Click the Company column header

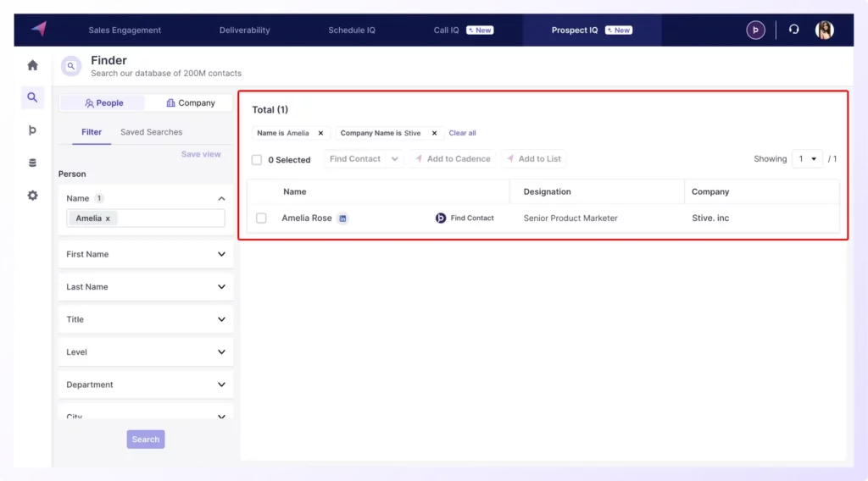tap(710, 192)
